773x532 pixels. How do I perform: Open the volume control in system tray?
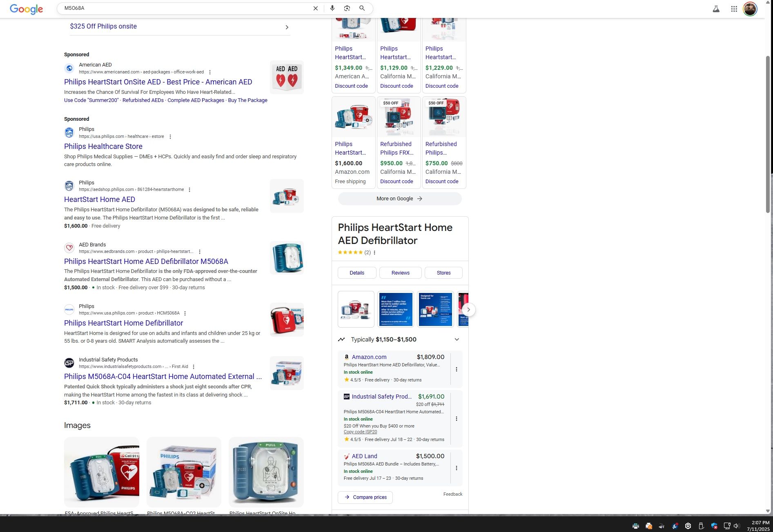[x=736, y=526]
